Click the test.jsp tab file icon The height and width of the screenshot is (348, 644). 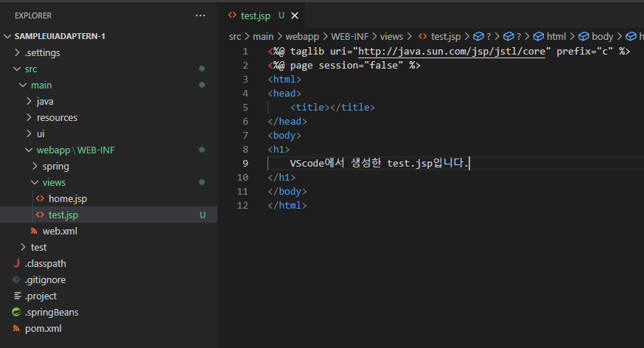tap(232, 15)
